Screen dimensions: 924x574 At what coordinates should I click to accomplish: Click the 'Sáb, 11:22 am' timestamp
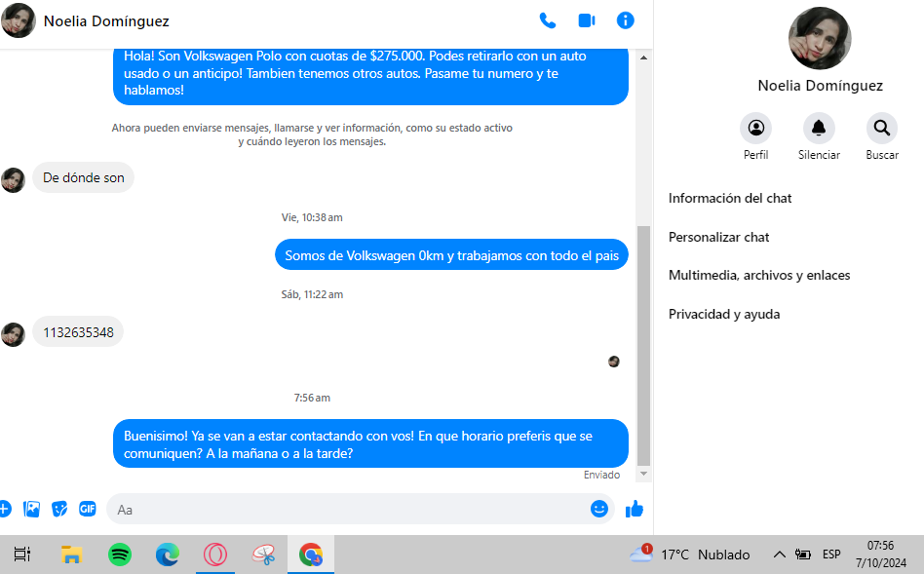pyautogui.click(x=312, y=294)
